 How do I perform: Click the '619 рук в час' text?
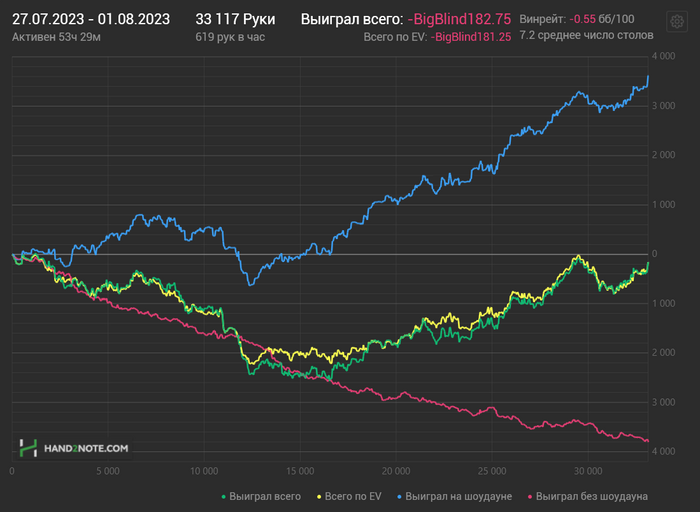pyautogui.click(x=230, y=37)
